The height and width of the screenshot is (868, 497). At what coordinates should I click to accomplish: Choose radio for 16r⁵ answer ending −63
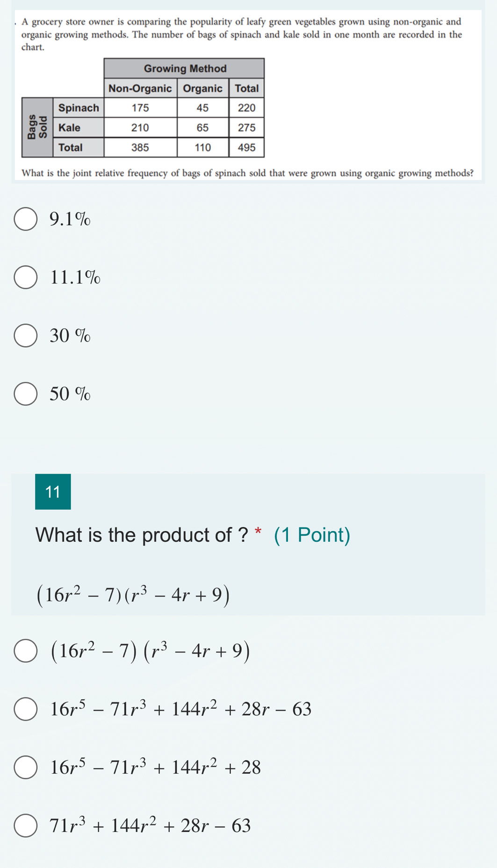[25, 709]
